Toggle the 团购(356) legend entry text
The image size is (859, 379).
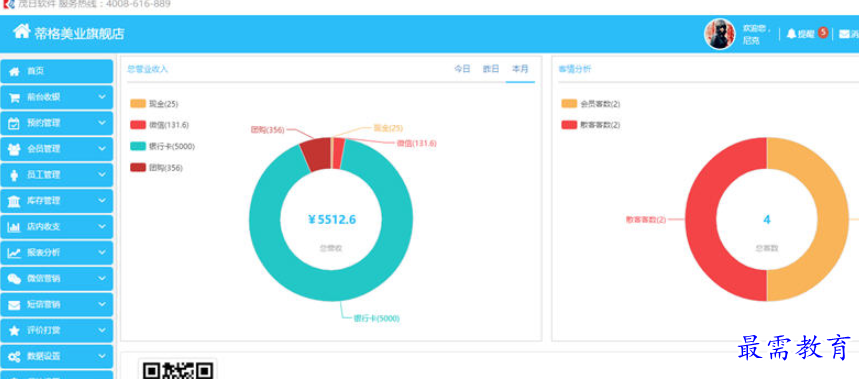pos(165,168)
